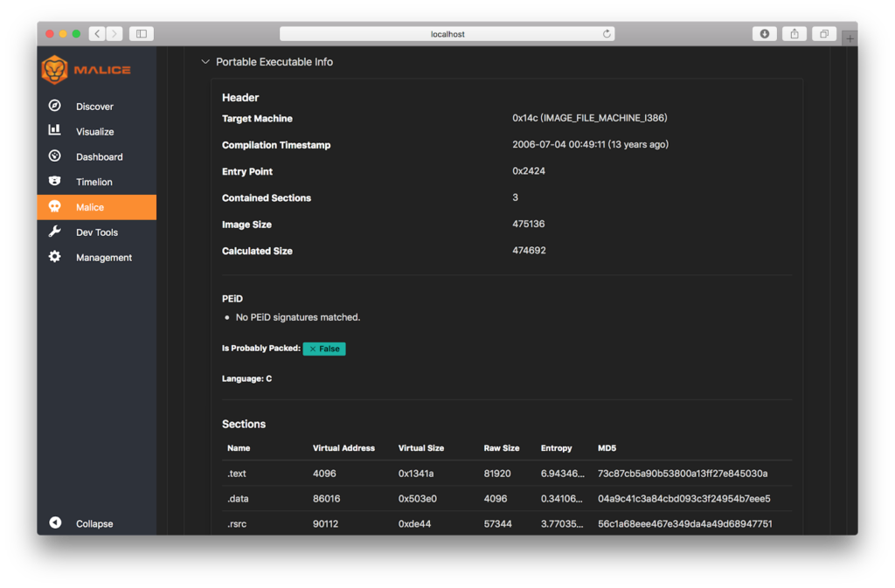Screen dimensions: 895x588
Task: Click the Calculated Size value 474692
Action: pos(529,251)
